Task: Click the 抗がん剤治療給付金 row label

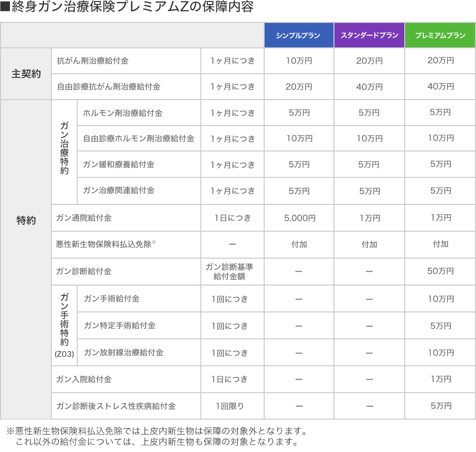Action: pyautogui.click(x=93, y=61)
